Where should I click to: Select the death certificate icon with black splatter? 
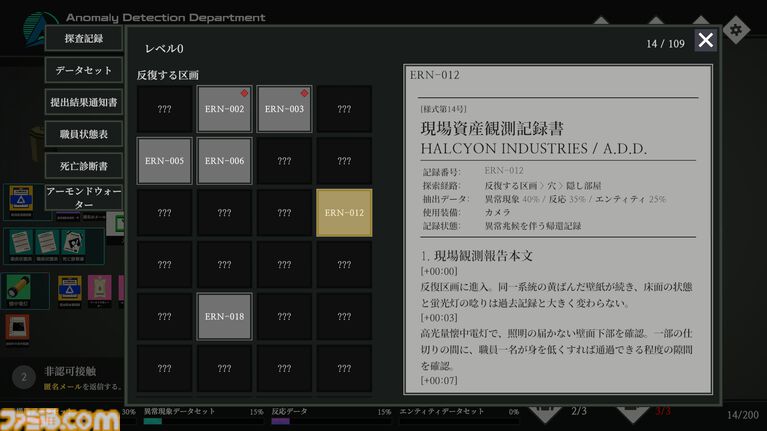(72, 243)
